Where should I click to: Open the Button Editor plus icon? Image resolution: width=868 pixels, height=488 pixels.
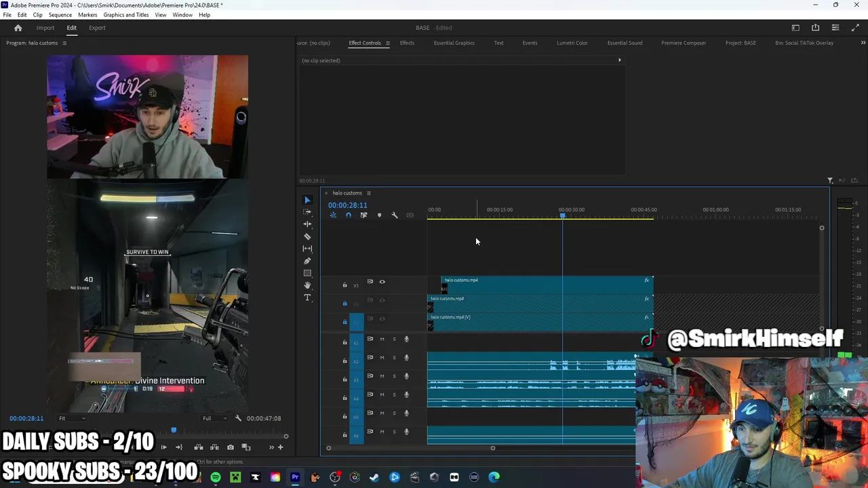click(281, 447)
